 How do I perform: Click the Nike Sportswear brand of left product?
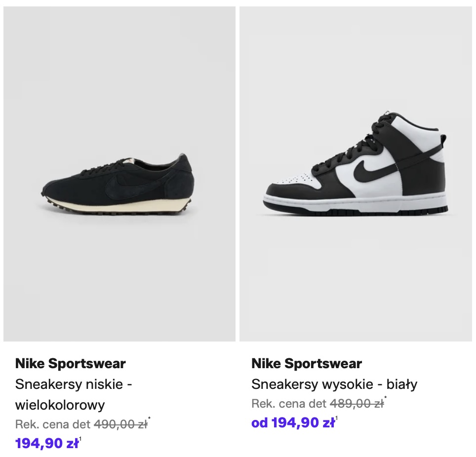coord(71,364)
